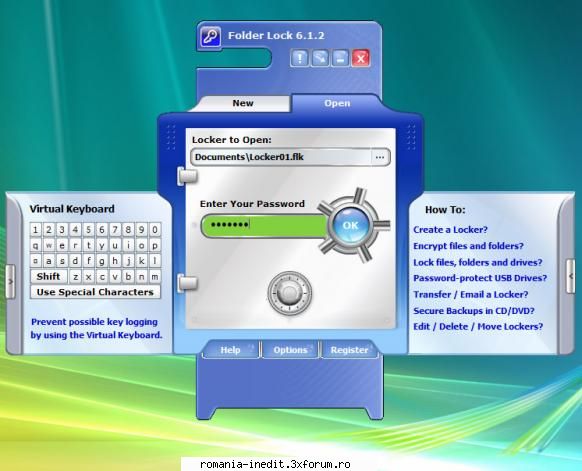The height and width of the screenshot is (471, 582).
Task: Open Lock files, folders and drives? link
Action: tap(478, 262)
